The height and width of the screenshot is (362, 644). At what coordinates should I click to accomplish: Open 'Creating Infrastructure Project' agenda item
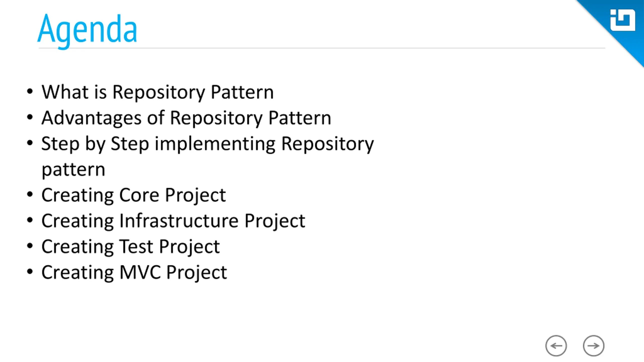pos(173,221)
